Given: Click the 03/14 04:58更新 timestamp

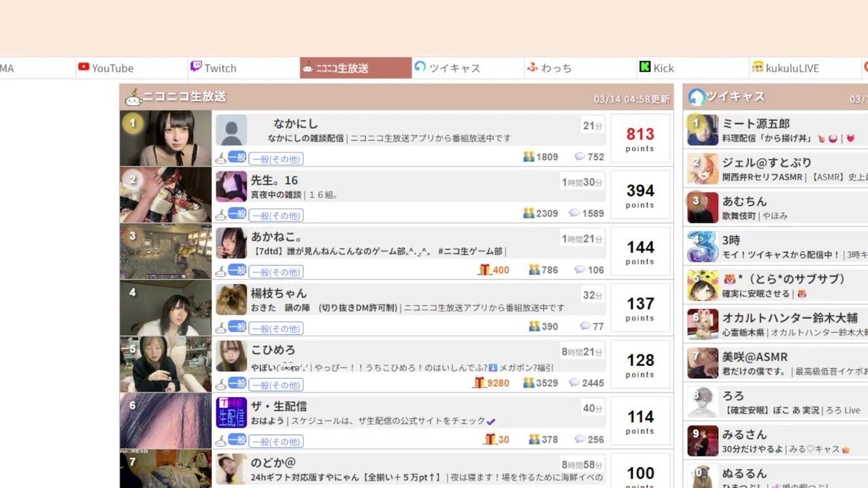Looking at the screenshot, I should (x=632, y=99).
